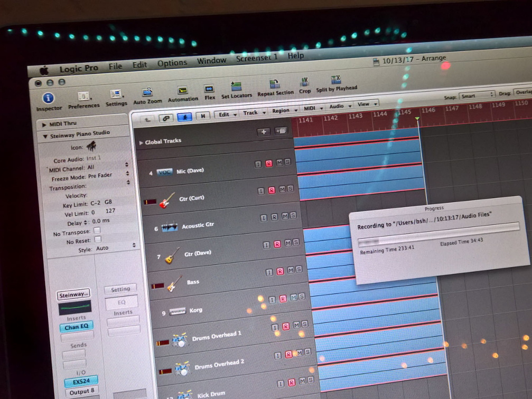Click the Split by Playhead icon
Viewport: 532px width, 399px height.
point(335,80)
